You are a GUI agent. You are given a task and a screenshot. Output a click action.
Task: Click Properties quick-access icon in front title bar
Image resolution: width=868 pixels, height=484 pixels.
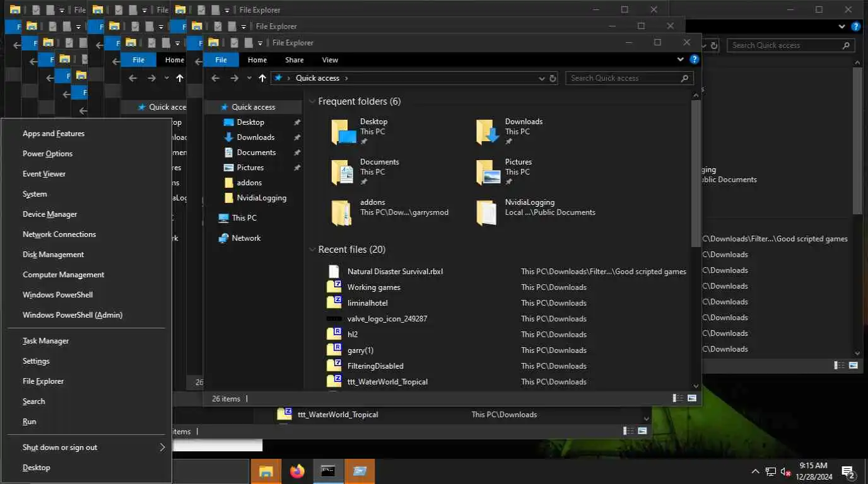click(234, 43)
